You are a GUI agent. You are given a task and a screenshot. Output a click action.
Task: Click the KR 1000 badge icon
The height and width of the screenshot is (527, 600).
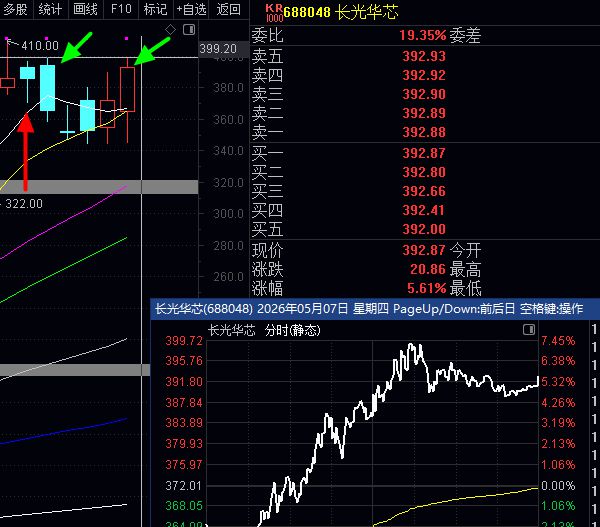tap(274, 13)
